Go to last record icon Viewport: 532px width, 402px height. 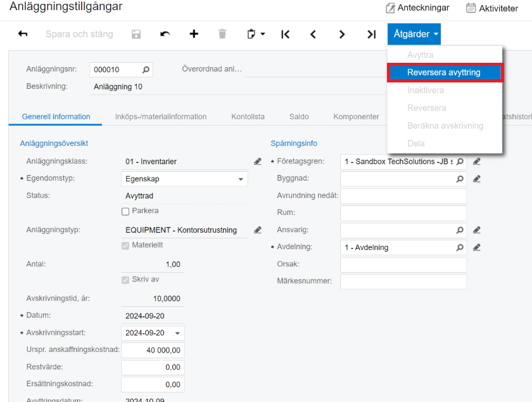(372, 34)
